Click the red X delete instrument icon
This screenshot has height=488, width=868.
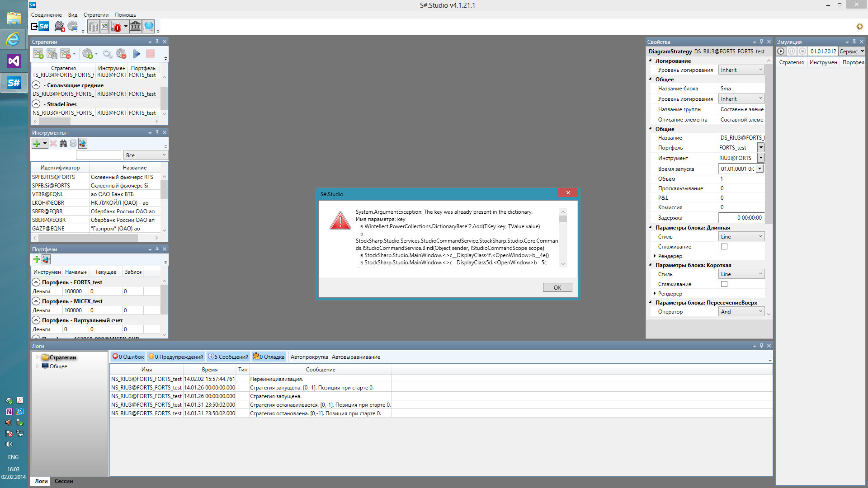[x=53, y=144]
